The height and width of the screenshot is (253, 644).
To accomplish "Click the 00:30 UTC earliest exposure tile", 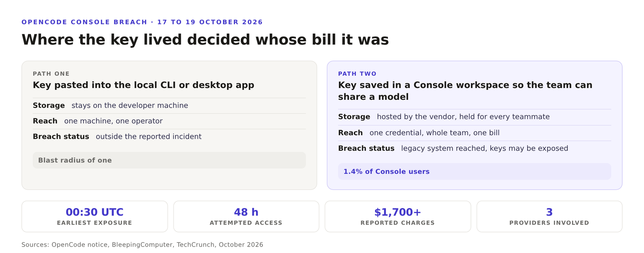I will point(95,216).
